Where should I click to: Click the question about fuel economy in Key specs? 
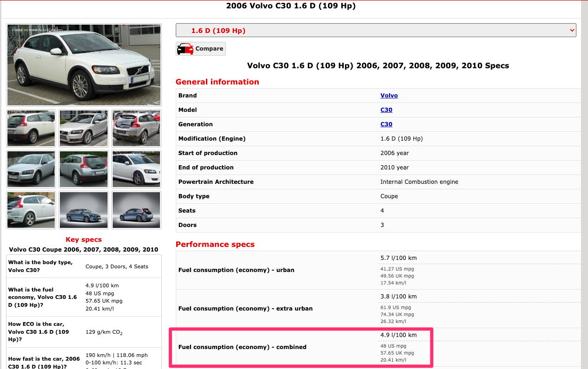[x=42, y=297]
